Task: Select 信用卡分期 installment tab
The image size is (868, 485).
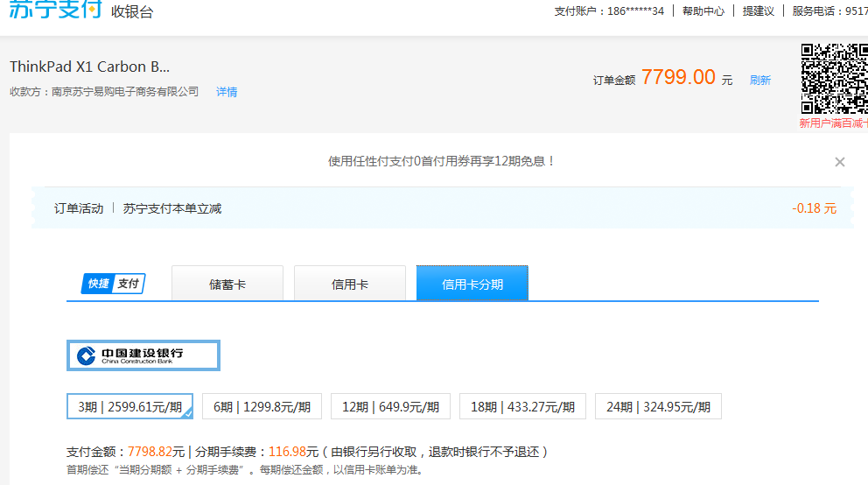Action: pos(472,284)
